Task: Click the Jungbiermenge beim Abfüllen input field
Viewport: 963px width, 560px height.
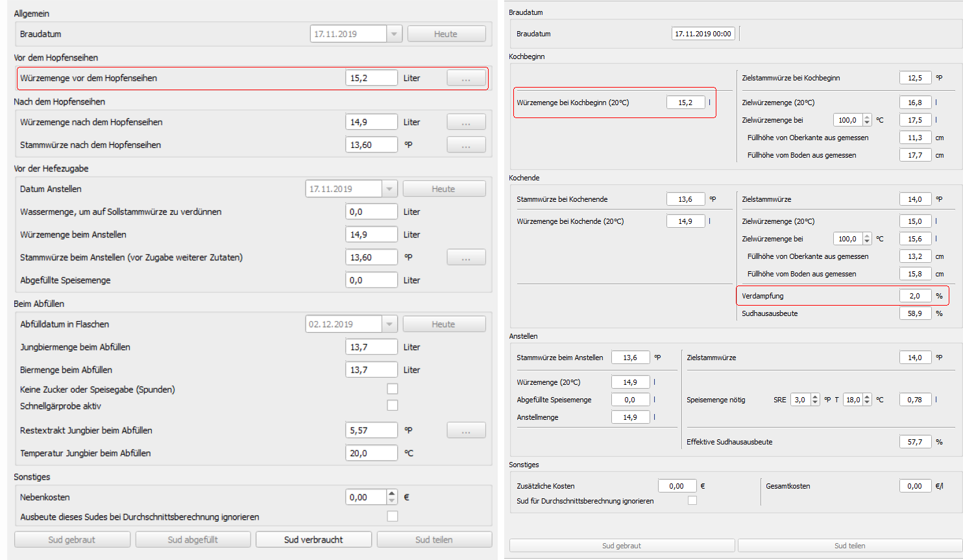Action: click(x=371, y=347)
